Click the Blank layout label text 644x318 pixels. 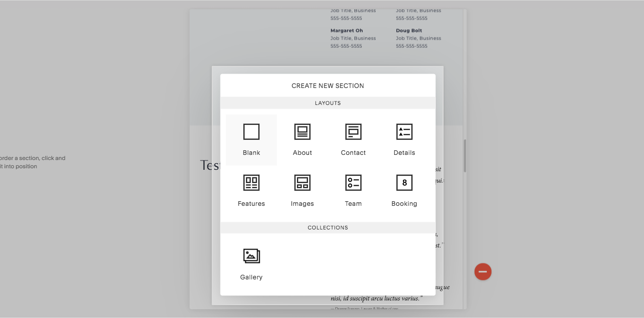tap(251, 152)
